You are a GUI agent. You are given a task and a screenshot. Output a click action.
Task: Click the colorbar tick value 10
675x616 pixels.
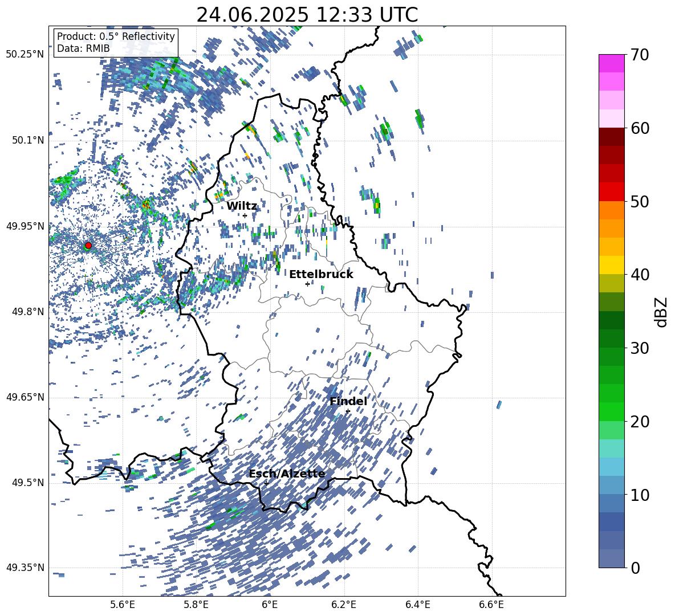coord(640,495)
